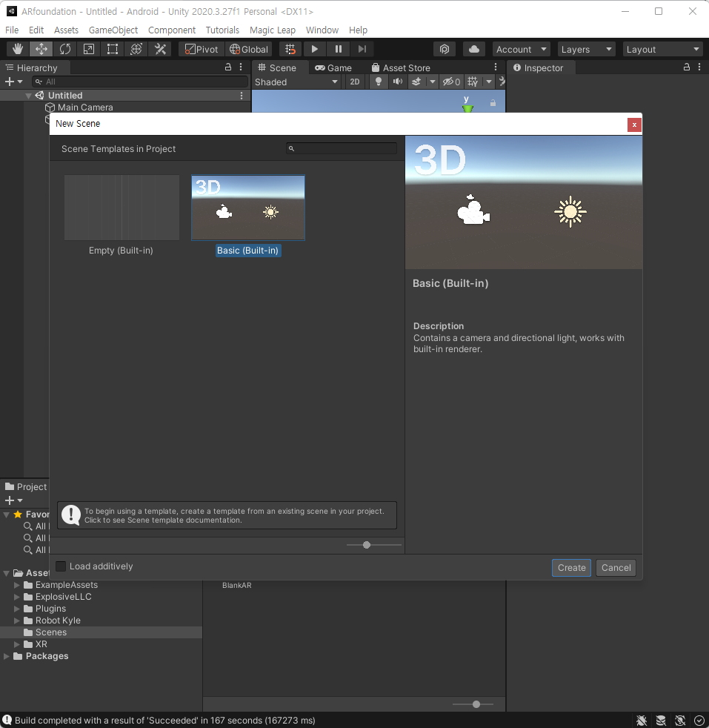This screenshot has width=709, height=728.
Task: Open Inspector panel options menu
Action: [x=699, y=67]
